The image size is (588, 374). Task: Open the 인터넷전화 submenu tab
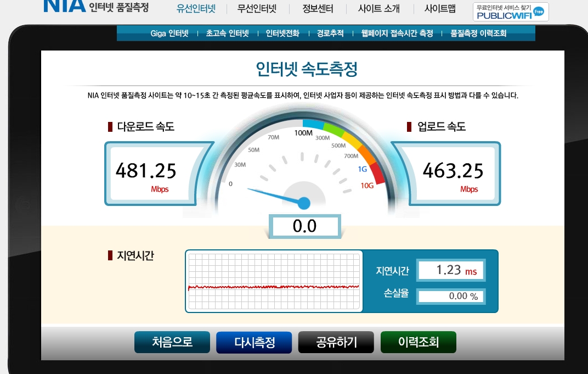282,34
